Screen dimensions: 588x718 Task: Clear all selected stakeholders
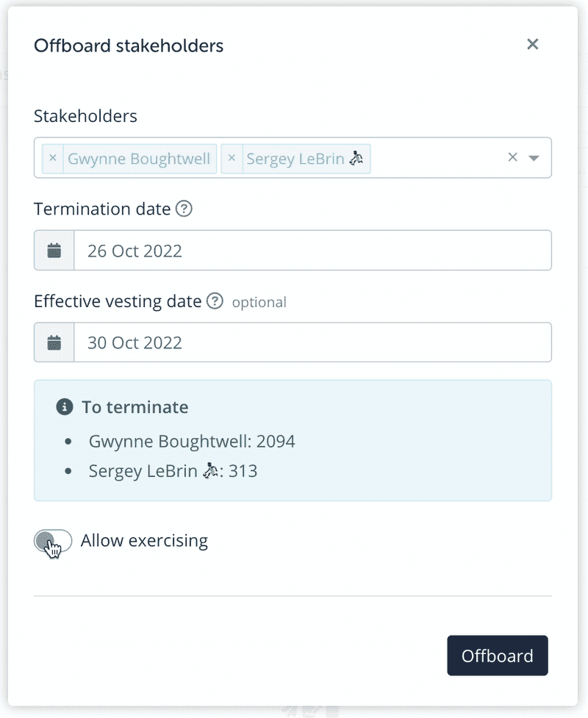(513, 157)
